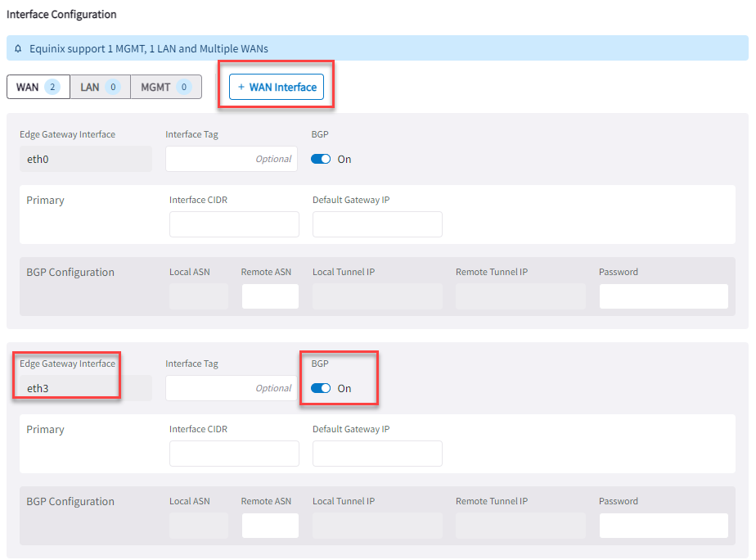Image resolution: width=756 pixels, height=560 pixels.
Task: Select the Default Gateway IP field for eth0
Action: (377, 224)
